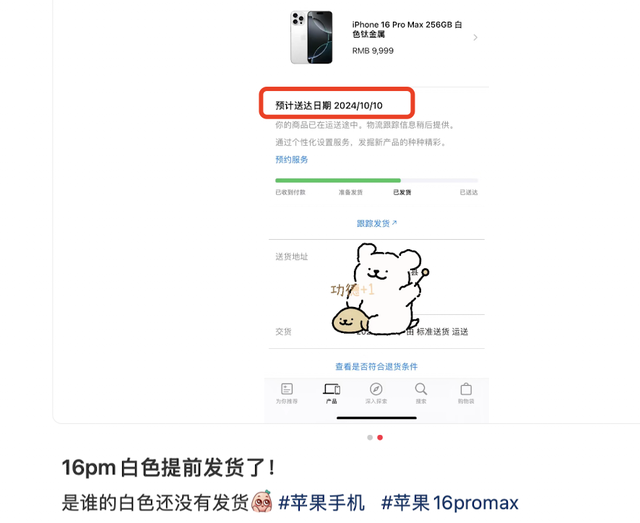The width and height of the screenshot is (640, 523).
Task: Click the bear sticker over address
Action: [380, 289]
